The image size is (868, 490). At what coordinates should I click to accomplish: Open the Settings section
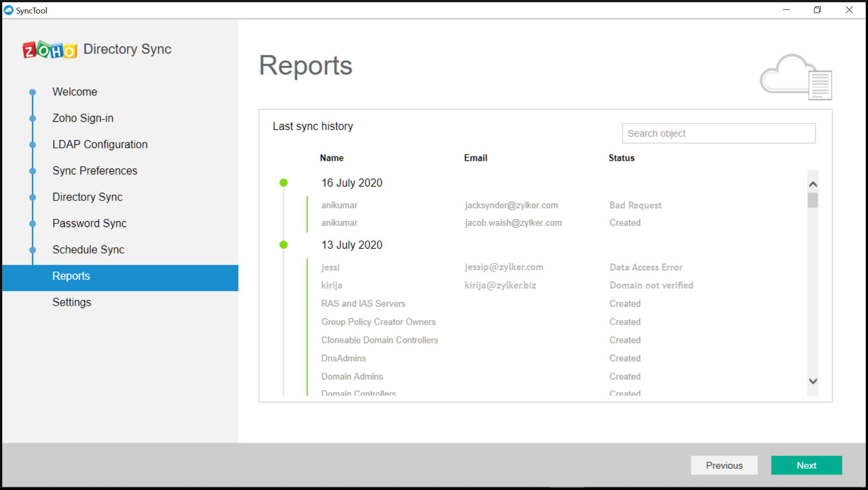click(72, 302)
